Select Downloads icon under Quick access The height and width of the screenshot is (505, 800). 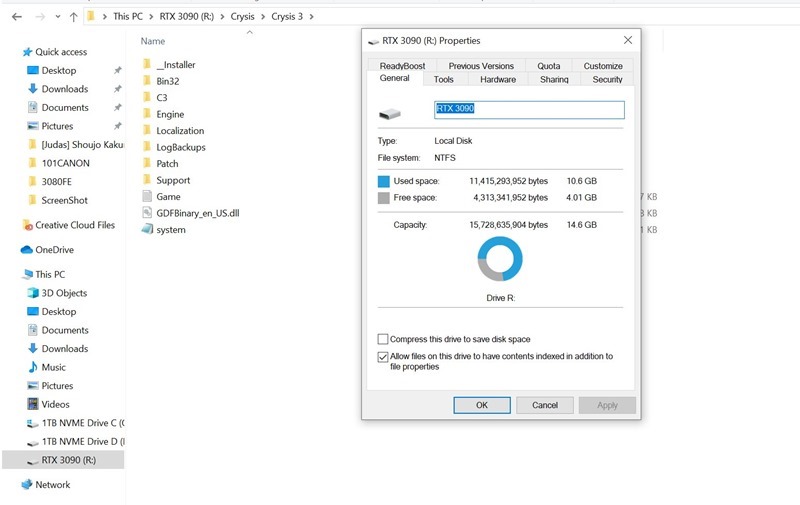[x=33, y=89]
